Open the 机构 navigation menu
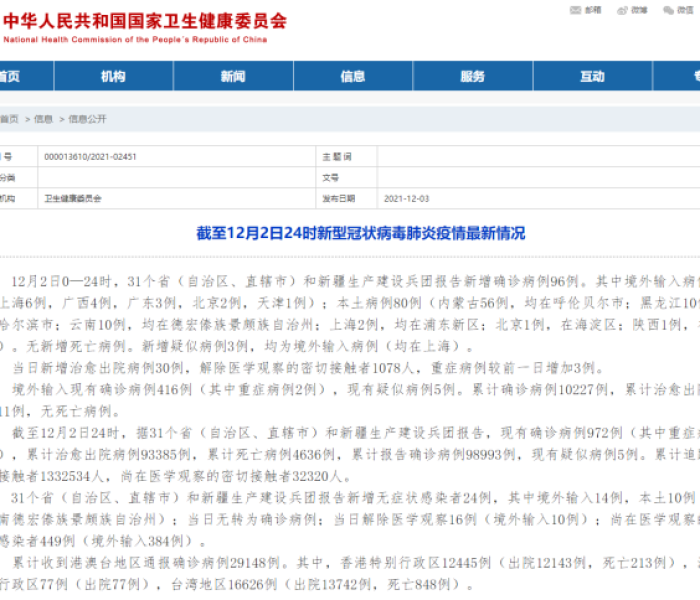 pos(113,76)
